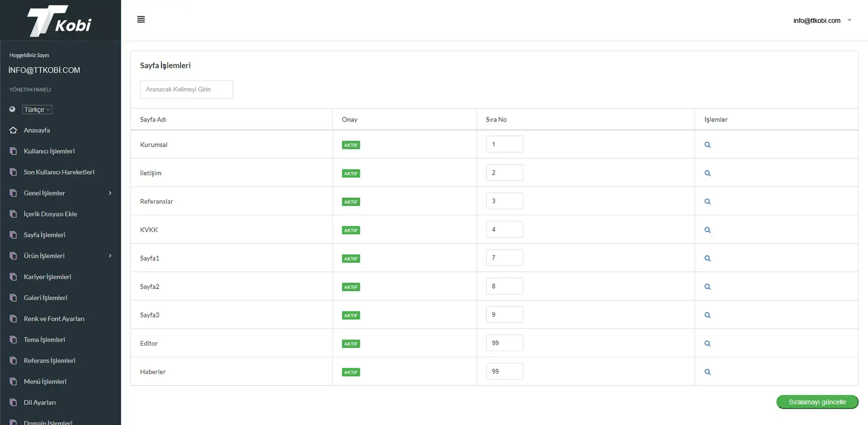Click magnifier icon in the Editor row
The width and height of the screenshot is (868, 425).
[707, 344]
